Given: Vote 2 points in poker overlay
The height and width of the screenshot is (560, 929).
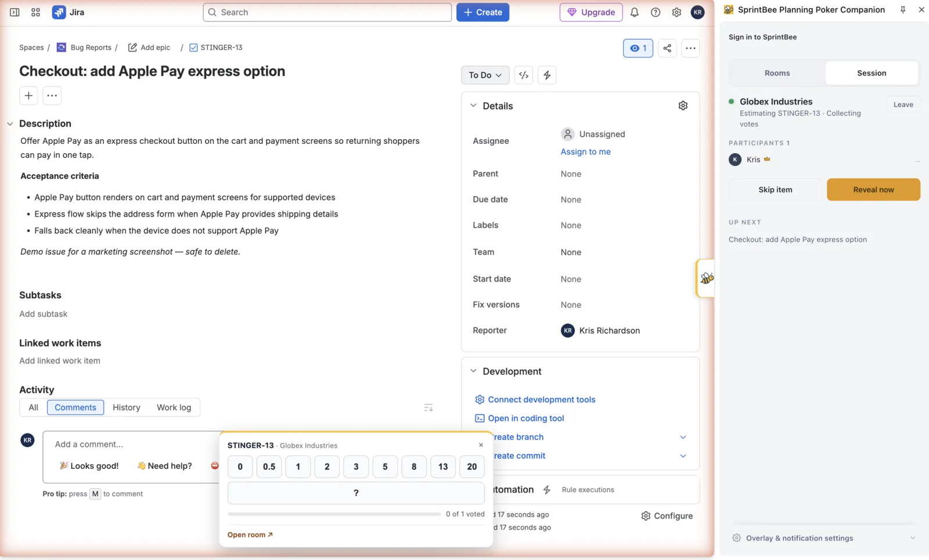Looking at the screenshot, I should pyautogui.click(x=327, y=467).
